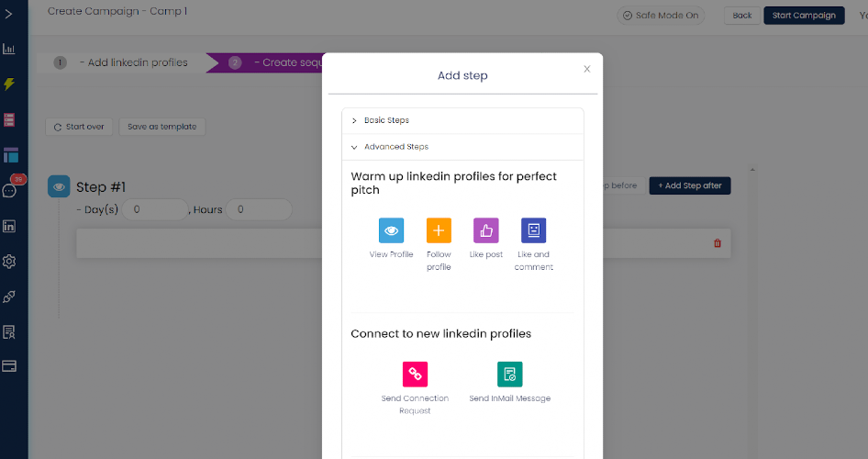
Task: Expand the Basic Steps section
Action: 462,120
